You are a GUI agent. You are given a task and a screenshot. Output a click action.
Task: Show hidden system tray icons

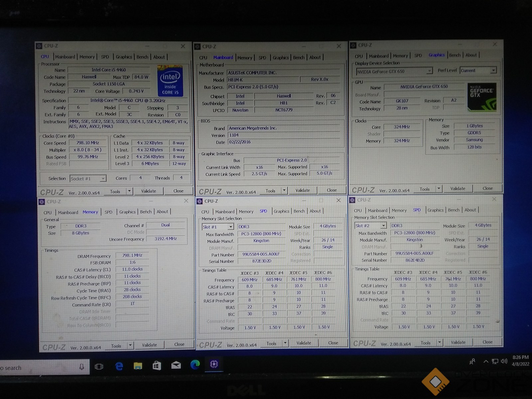(486, 361)
